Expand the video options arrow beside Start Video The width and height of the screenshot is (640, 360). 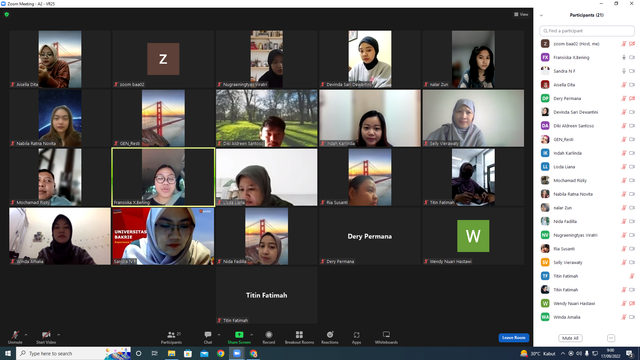tap(58, 335)
